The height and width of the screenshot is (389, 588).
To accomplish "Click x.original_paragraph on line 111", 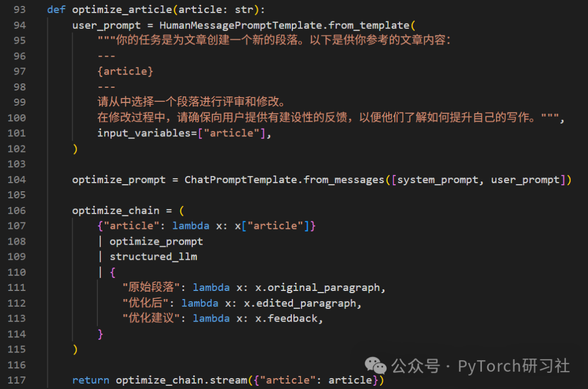I will point(317,288).
